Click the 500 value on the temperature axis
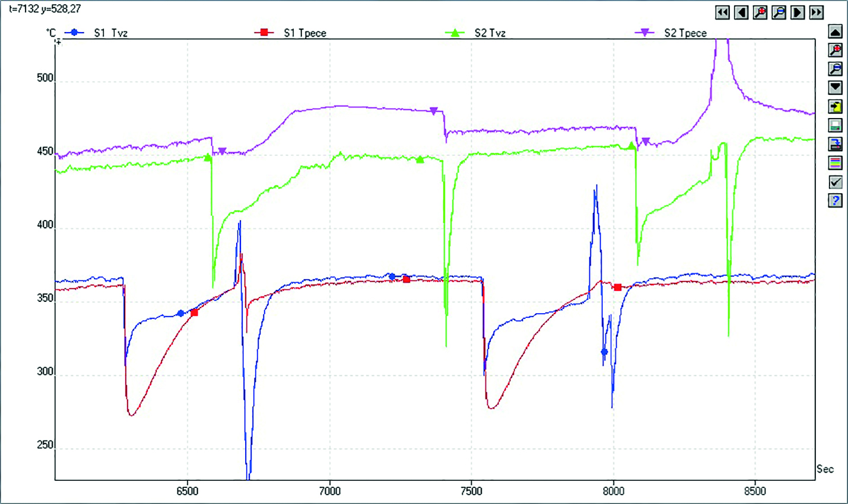This screenshot has height=504, width=848. tap(45, 78)
